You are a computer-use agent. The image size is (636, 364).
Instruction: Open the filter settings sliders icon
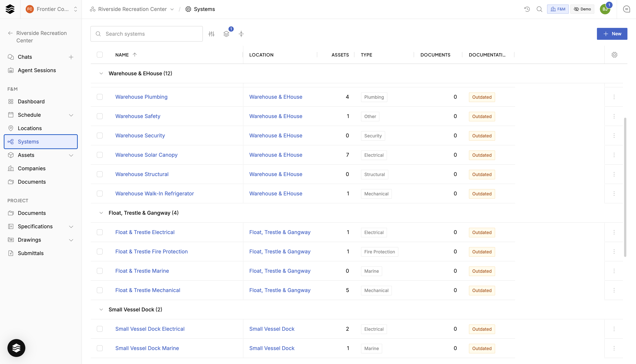211,34
